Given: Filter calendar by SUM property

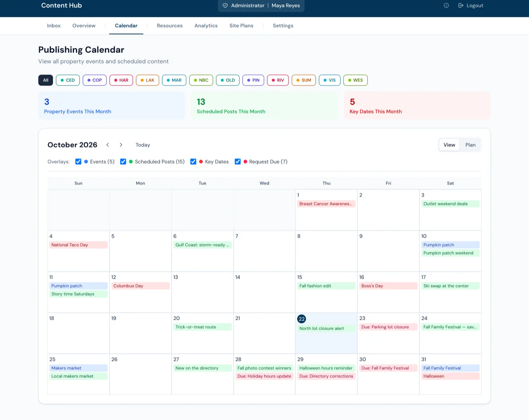Looking at the screenshot, I should [x=304, y=80].
